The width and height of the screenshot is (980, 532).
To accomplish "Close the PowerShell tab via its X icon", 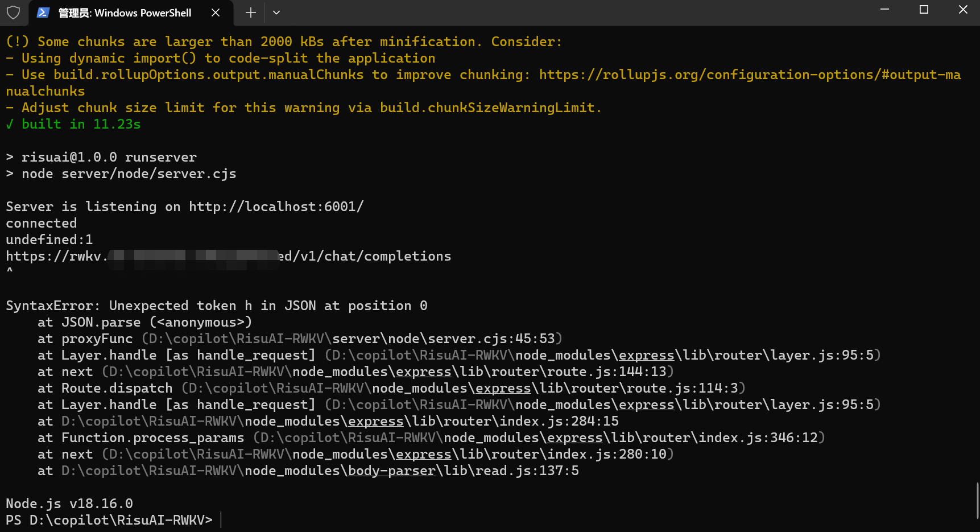I will 216,13.
